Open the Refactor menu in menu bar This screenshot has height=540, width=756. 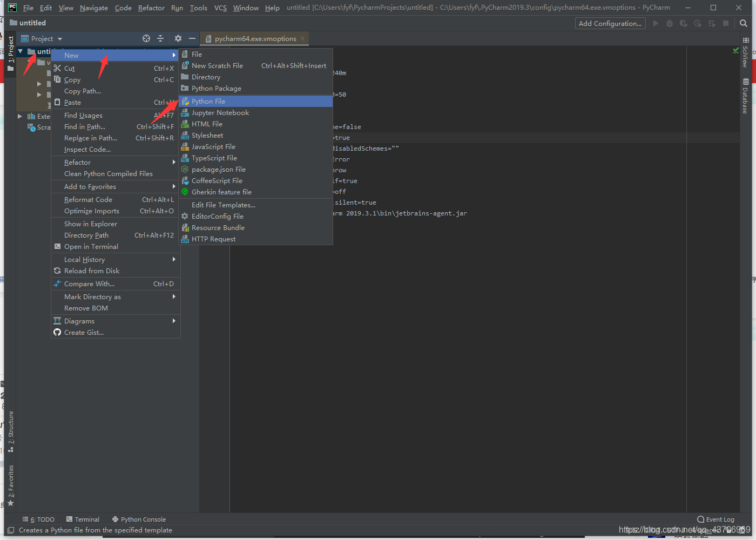(151, 8)
